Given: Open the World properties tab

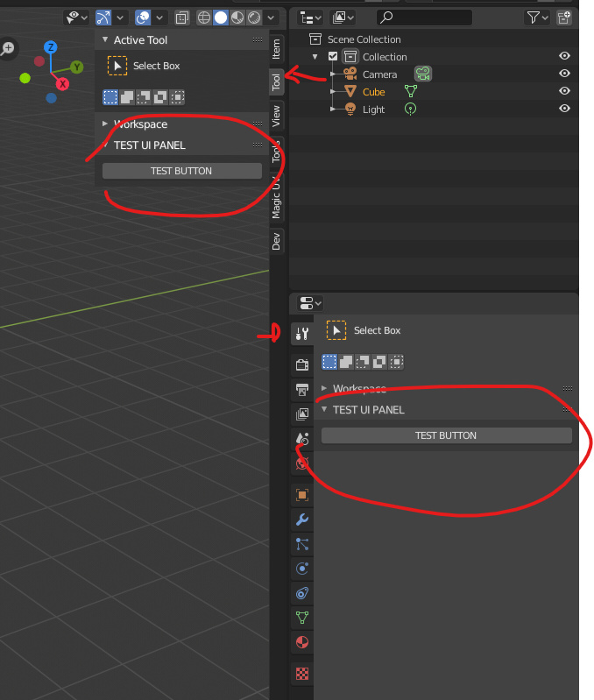Looking at the screenshot, I should tap(302, 463).
